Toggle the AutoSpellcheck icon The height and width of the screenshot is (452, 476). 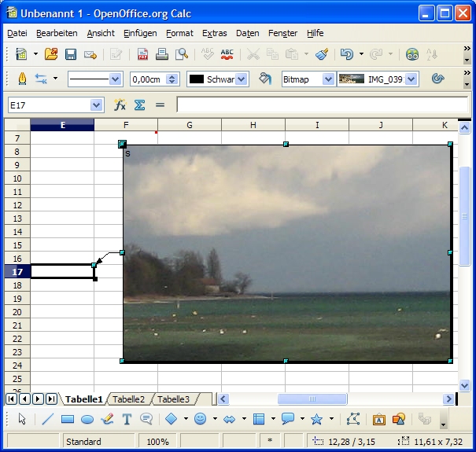[x=227, y=54]
